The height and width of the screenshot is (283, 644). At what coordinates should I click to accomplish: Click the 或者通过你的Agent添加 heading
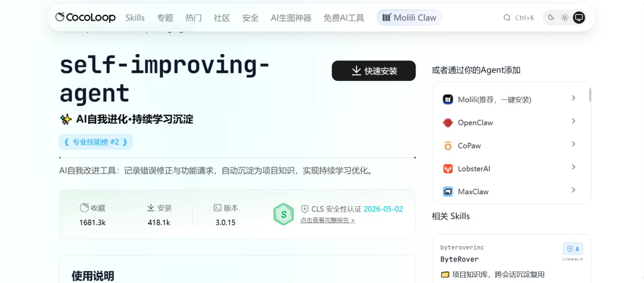476,70
